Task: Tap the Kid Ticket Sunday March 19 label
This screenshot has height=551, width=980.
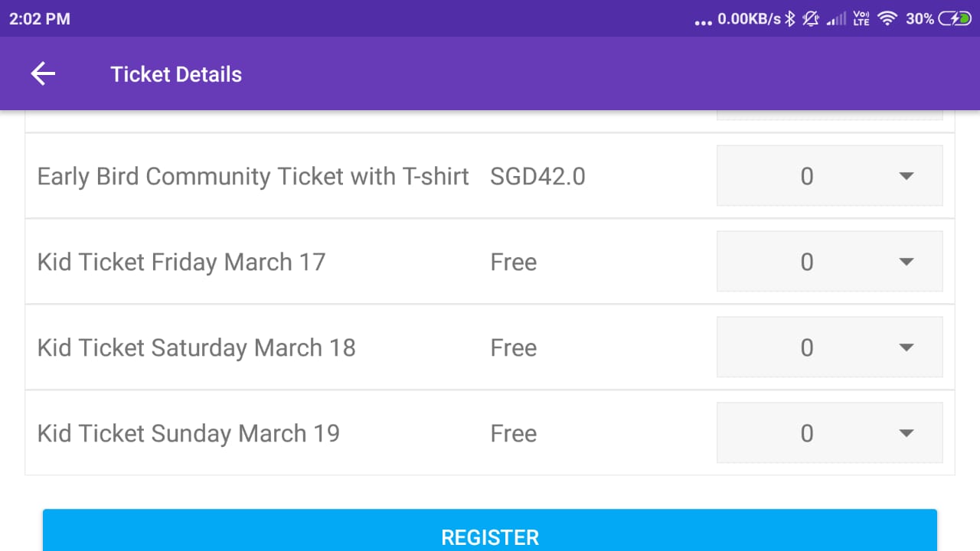Action: point(188,433)
